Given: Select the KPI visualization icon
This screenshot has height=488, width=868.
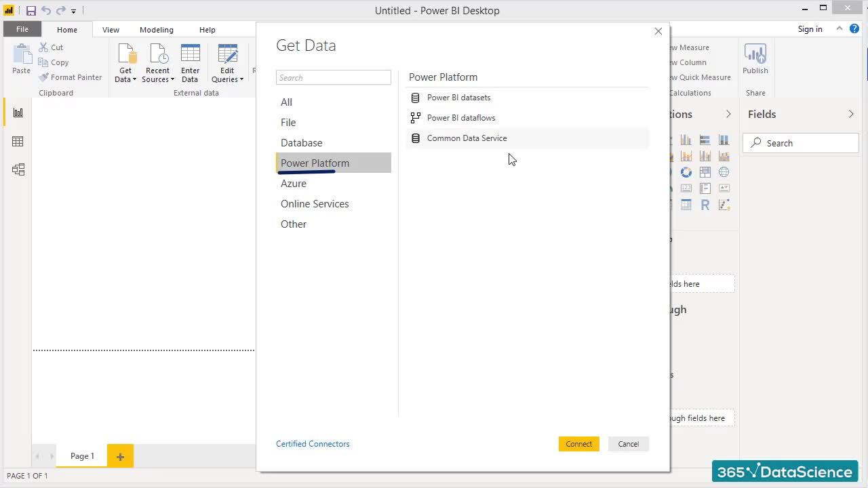Looking at the screenshot, I should tap(724, 188).
